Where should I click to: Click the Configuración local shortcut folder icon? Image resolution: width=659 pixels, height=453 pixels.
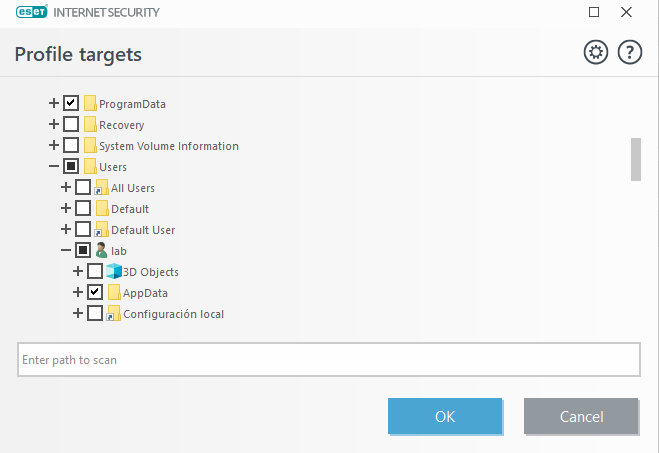[113, 314]
